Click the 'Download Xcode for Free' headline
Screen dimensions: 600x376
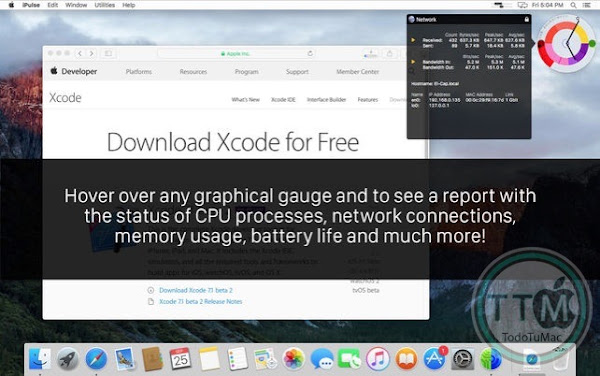pyautogui.click(x=233, y=142)
